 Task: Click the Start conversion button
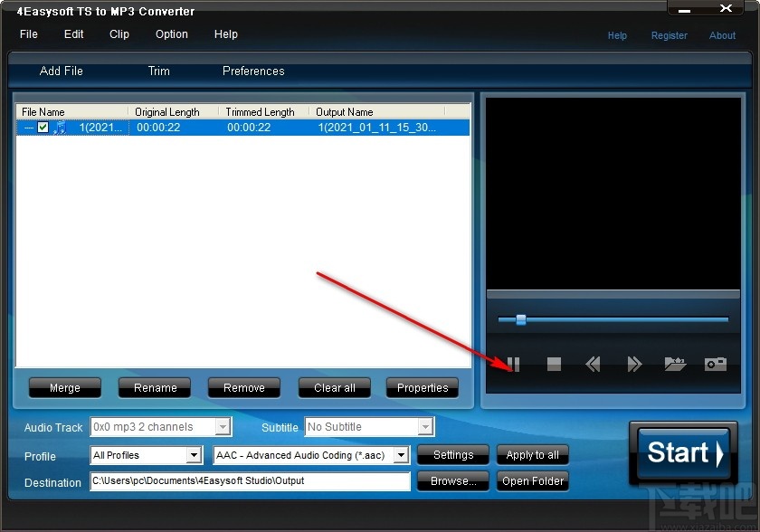click(683, 454)
